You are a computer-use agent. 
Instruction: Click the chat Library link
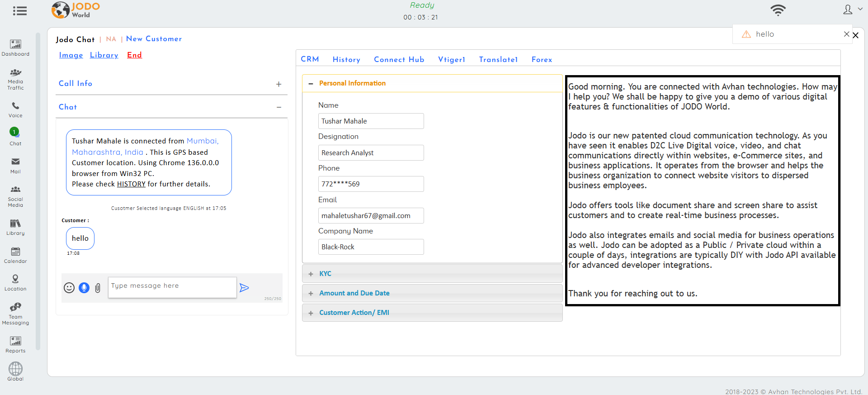(104, 55)
